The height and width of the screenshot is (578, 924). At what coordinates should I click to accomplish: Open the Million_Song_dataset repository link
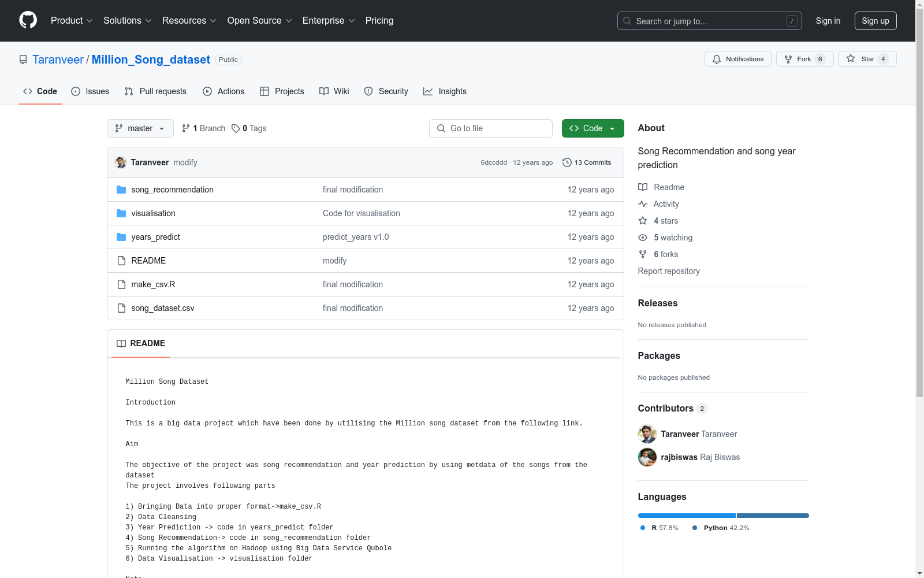(151, 60)
